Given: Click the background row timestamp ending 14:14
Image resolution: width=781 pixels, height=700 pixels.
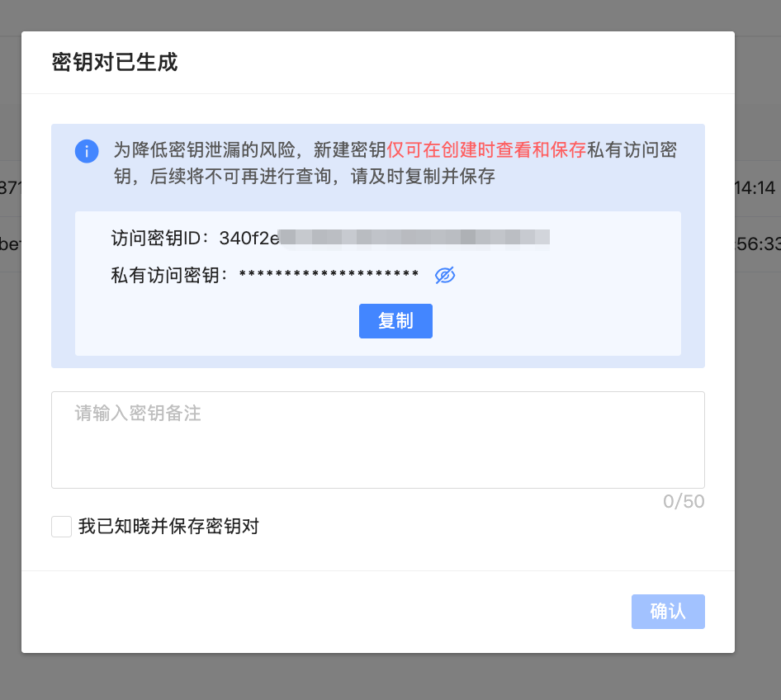Looking at the screenshot, I should pos(756,188).
